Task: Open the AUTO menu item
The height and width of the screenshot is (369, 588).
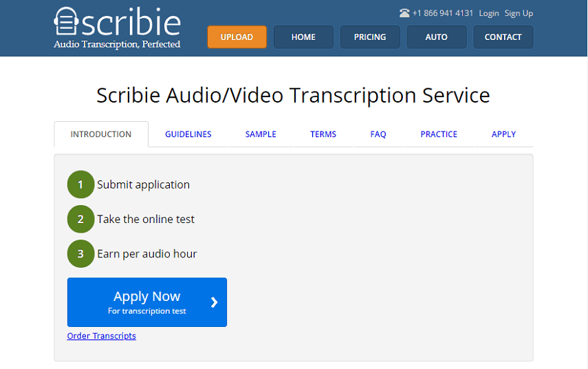Action: click(437, 36)
